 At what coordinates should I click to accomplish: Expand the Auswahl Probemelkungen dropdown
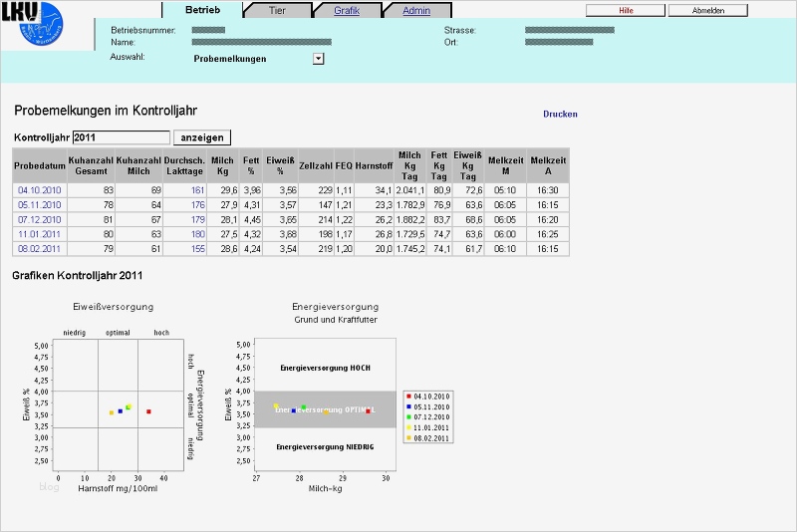coord(318,59)
